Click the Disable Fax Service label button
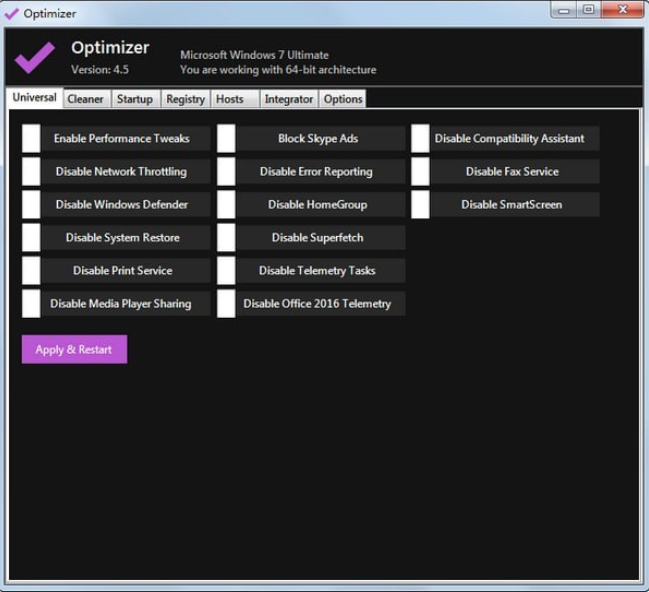 [515, 171]
